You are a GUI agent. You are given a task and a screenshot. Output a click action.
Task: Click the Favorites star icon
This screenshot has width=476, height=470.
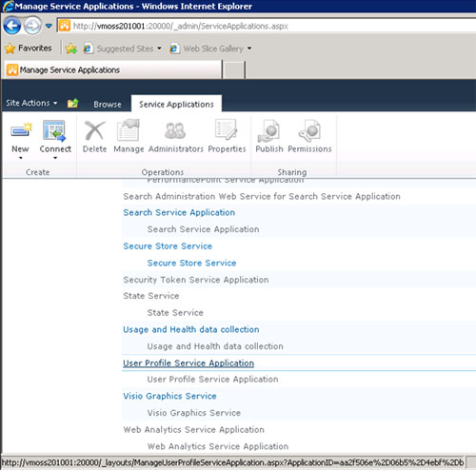(x=10, y=49)
